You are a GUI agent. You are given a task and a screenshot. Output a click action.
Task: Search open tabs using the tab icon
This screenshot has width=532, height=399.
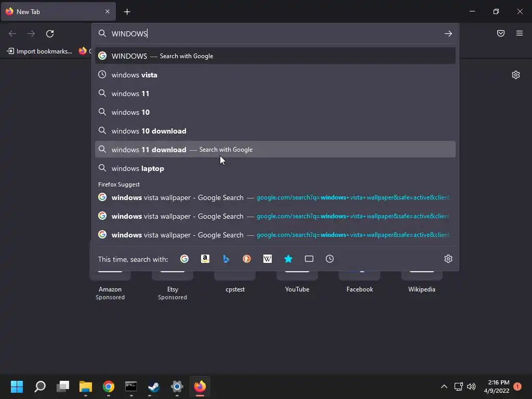(x=309, y=259)
